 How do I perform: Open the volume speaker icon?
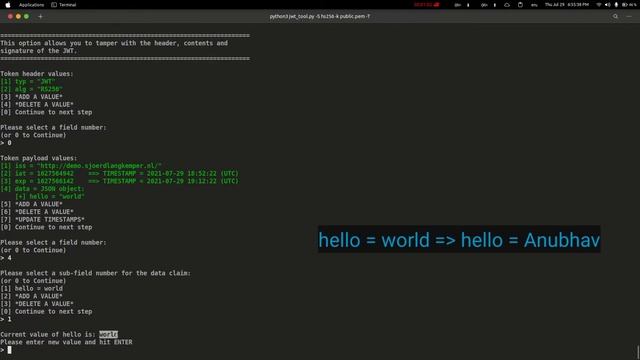coord(607,5)
